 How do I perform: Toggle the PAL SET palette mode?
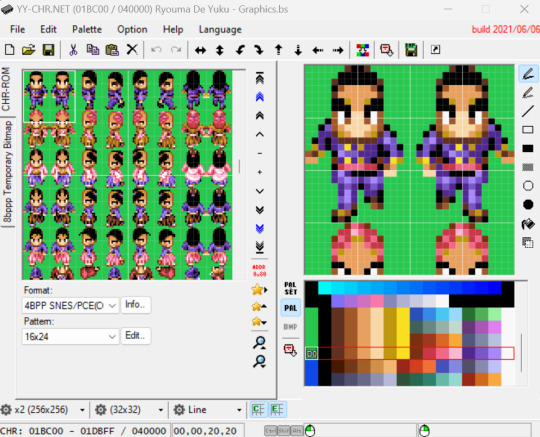point(291,289)
